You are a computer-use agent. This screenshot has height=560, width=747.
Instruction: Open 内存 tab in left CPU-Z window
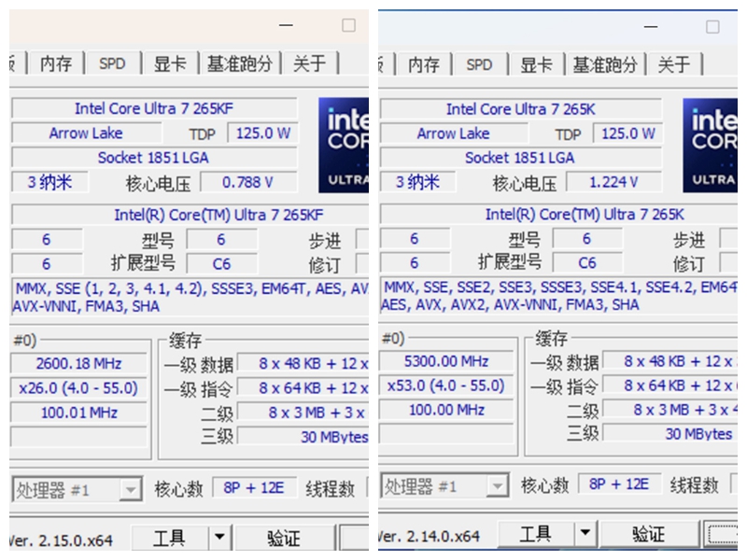(56, 63)
